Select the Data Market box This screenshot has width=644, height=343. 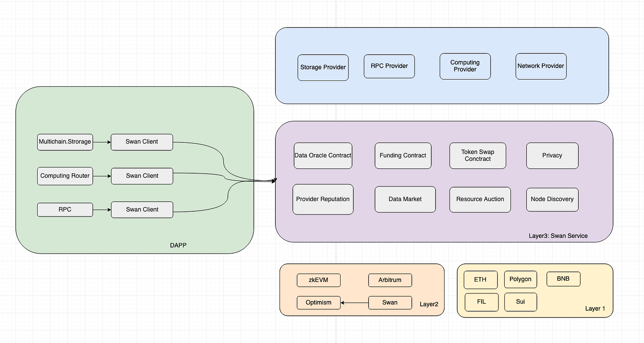(x=405, y=199)
